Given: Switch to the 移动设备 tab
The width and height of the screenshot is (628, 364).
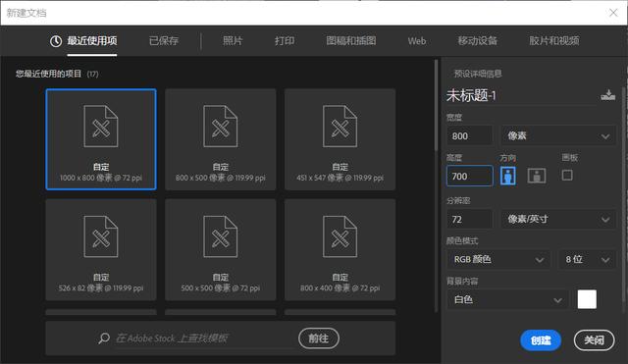Looking at the screenshot, I should tap(478, 41).
